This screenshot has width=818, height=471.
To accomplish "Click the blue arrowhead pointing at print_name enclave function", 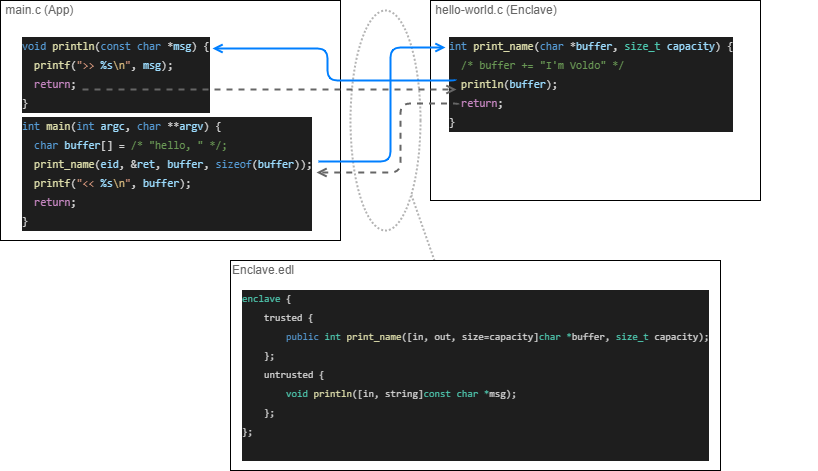I will click(x=438, y=48).
